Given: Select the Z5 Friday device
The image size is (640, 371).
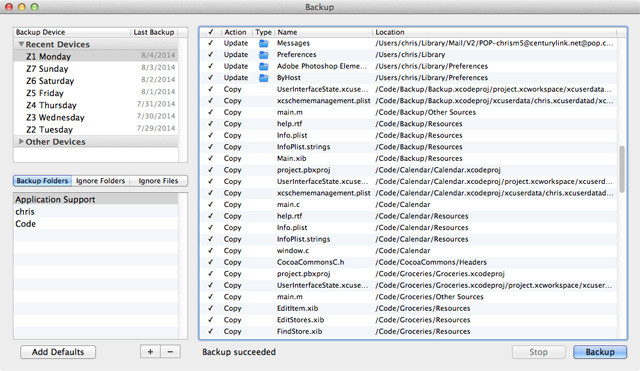Looking at the screenshot, I should tap(96, 93).
